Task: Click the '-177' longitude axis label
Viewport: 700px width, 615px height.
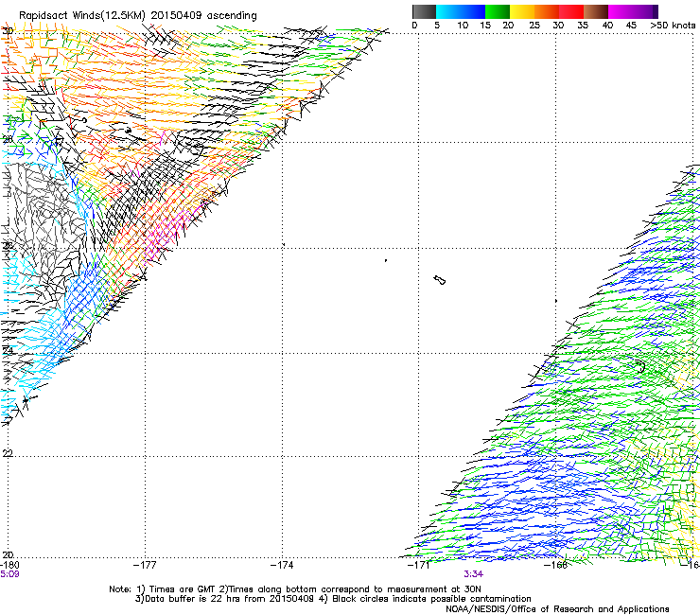Action: [x=145, y=565]
